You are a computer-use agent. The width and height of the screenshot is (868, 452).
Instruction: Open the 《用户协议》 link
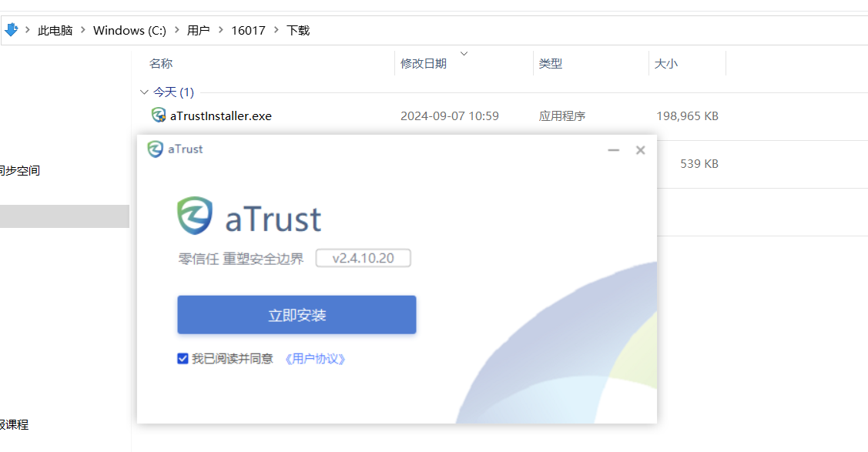coord(315,359)
